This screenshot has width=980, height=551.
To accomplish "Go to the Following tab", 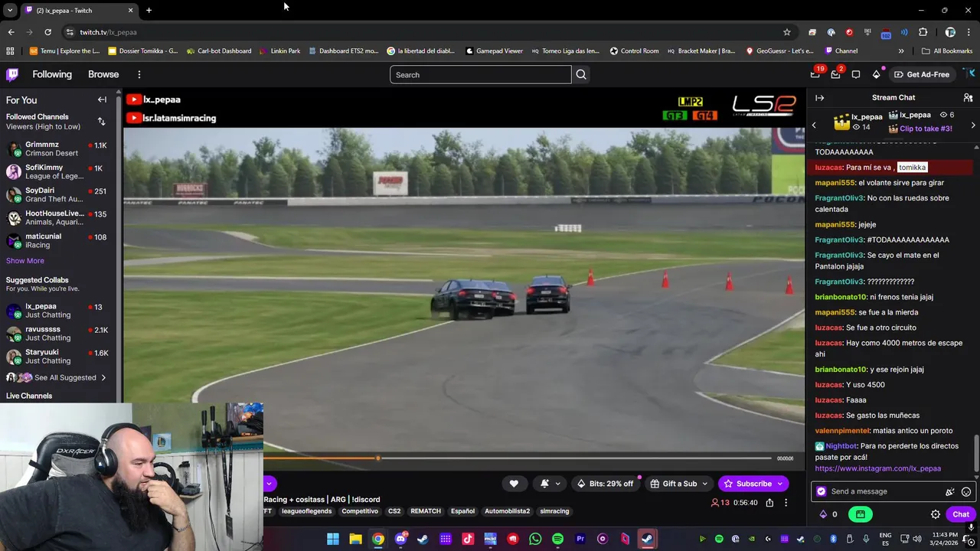I will 52,74.
